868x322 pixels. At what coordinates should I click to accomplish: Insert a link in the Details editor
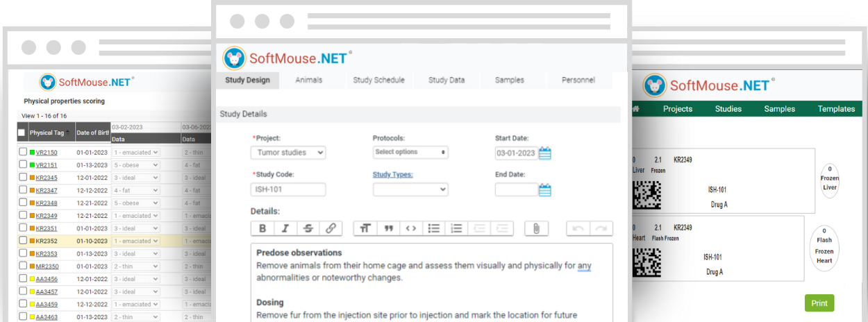(x=331, y=228)
